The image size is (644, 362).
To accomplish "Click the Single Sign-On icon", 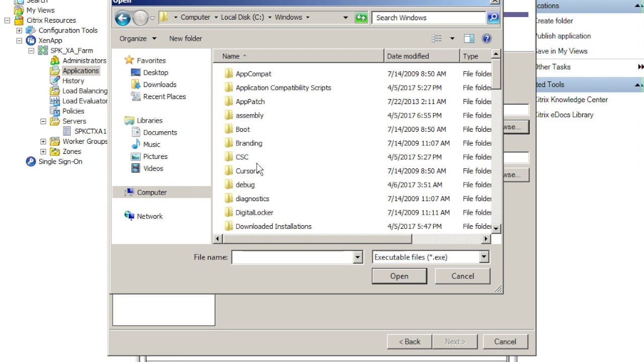I will [x=31, y=161].
